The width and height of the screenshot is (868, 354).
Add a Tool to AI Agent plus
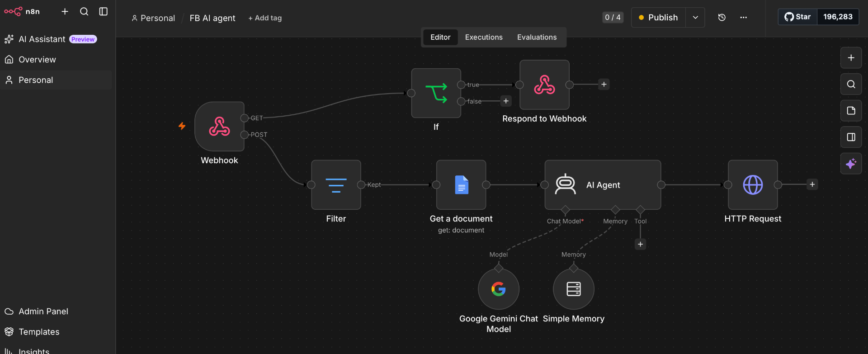pyautogui.click(x=640, y=245)
